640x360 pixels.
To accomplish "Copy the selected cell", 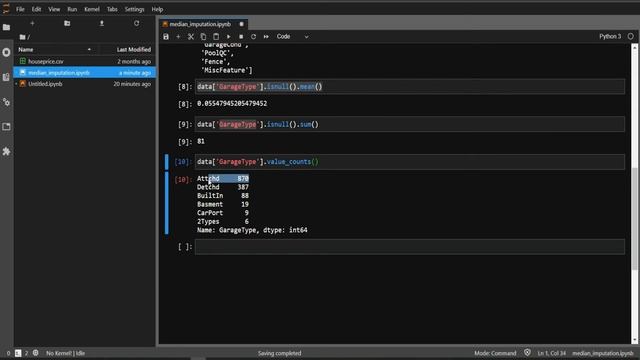I will [203, 37].
